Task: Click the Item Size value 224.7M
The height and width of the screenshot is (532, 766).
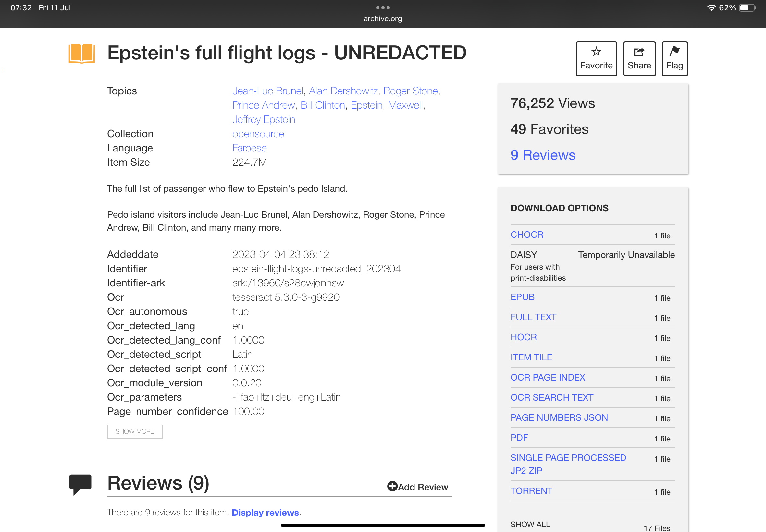Action: pyautogui.click(x=250, y=162)
